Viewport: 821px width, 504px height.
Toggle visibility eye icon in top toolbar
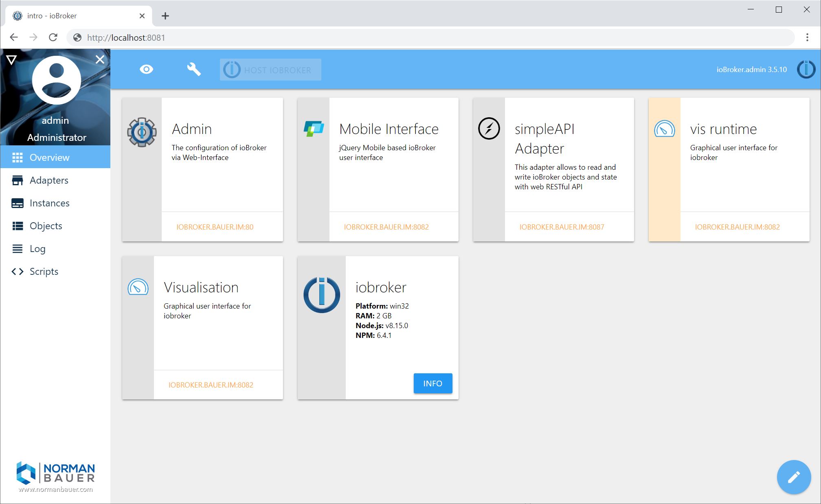[147, 70]
